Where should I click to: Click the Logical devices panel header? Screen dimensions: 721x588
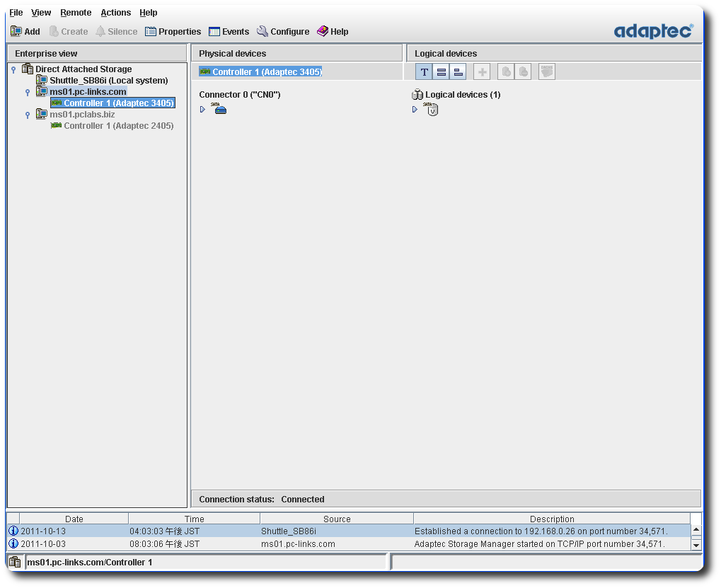[x=554, y=53]
